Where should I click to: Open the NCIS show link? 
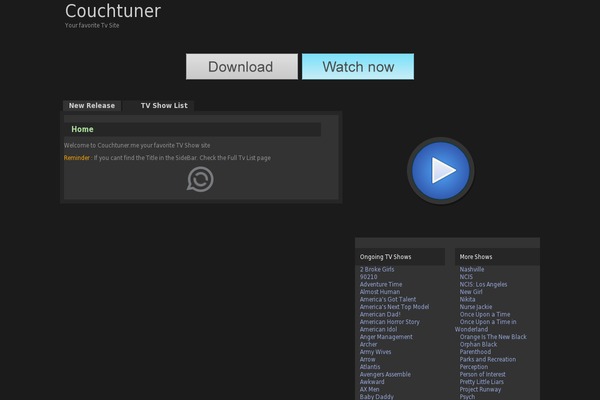(466, 277)
